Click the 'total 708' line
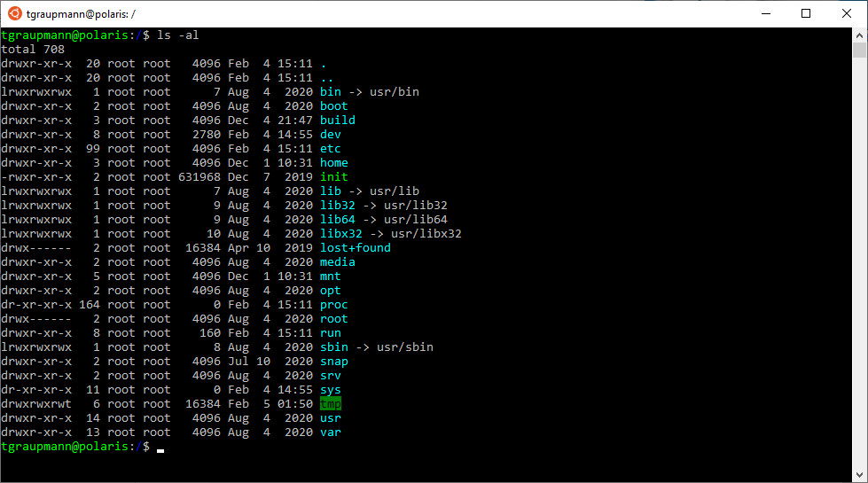The height and width of the screenshot is (483, 868). tap(33, 50)
